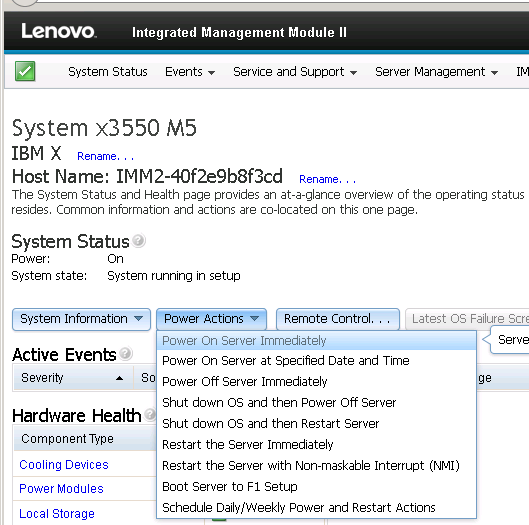Select Power Off Server Immediately
529x525 pixels.
(316, 382)
